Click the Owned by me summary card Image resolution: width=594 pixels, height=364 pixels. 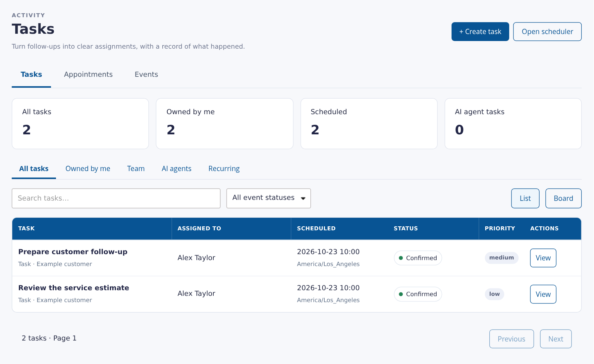(225, 124)
